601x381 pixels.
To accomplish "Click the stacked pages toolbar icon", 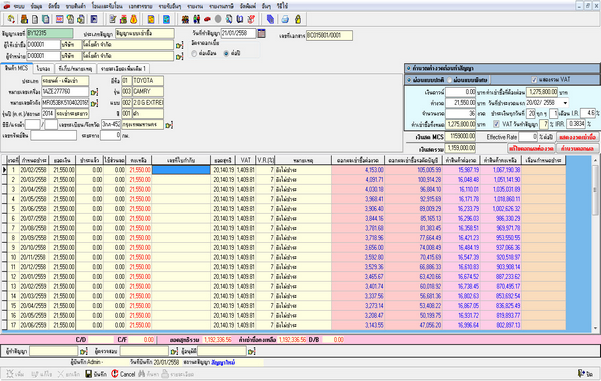I will [x=46, y=19].
